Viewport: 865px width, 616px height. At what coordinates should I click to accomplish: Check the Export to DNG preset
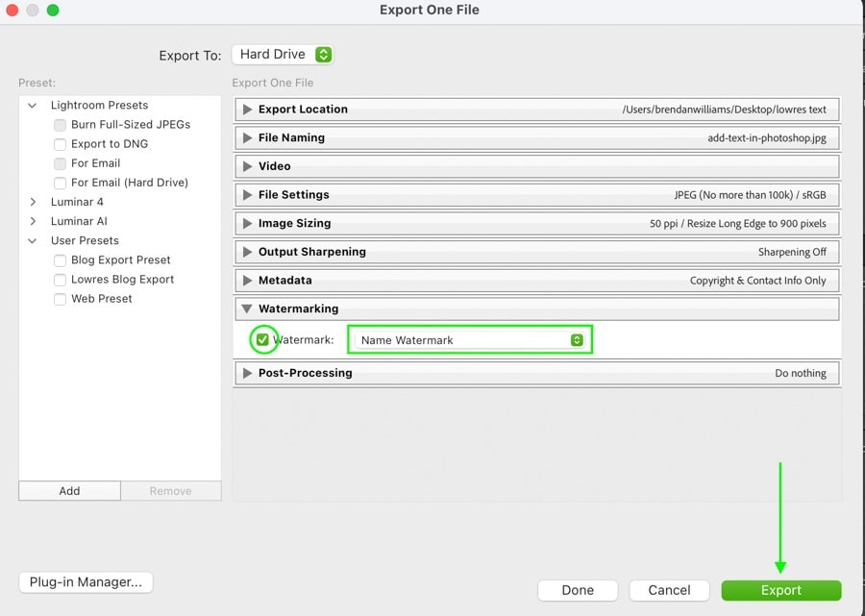point(61,144)
